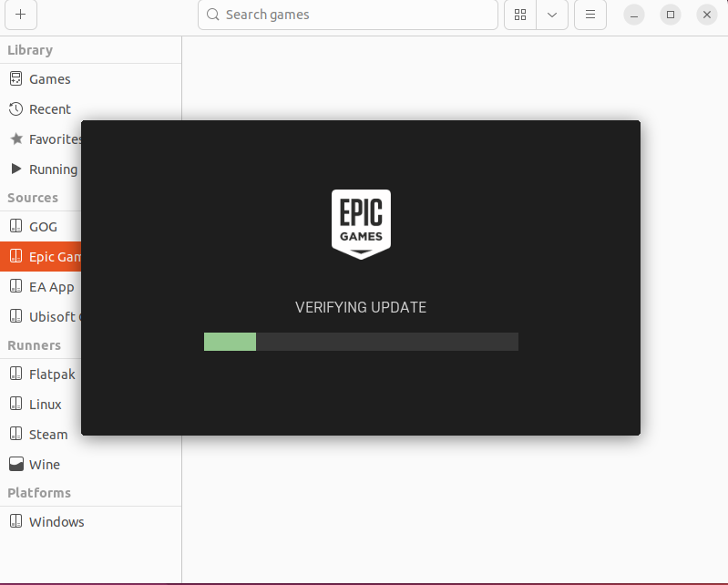The image size is (728, 585).
Task: Click the Windows platform icon
Action: coord(15,521)
